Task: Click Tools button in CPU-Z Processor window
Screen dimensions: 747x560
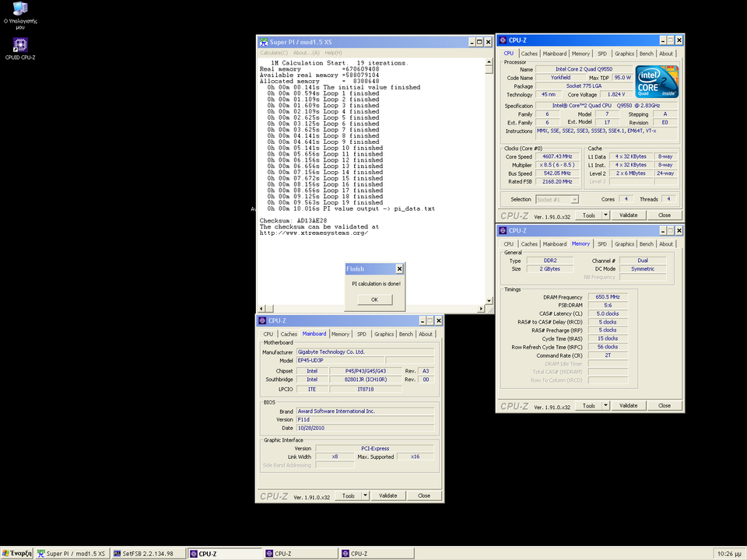Action: click(589, 215)
